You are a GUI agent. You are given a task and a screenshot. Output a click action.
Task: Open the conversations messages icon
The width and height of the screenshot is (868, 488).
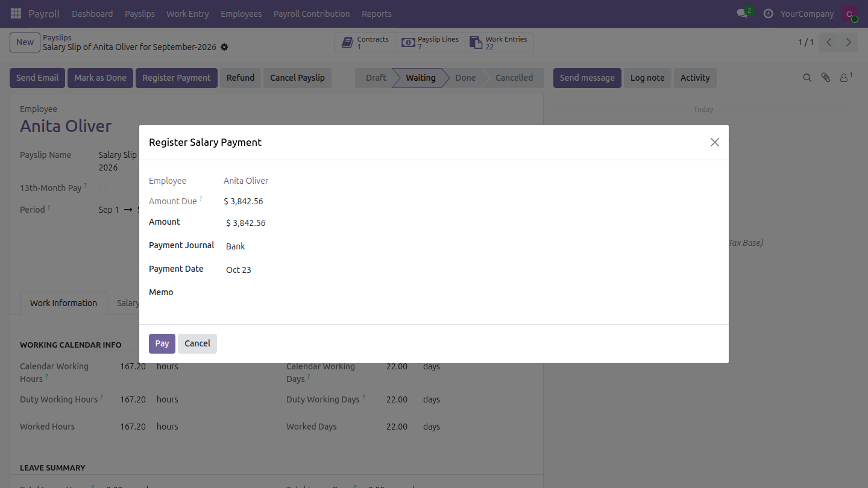click(743, 13)
